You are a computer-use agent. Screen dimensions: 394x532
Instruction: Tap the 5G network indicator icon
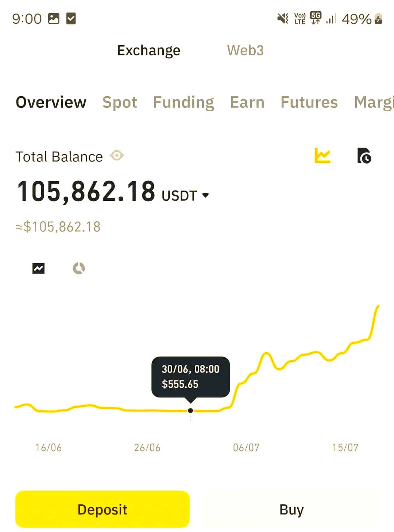(x=316, y=18)
